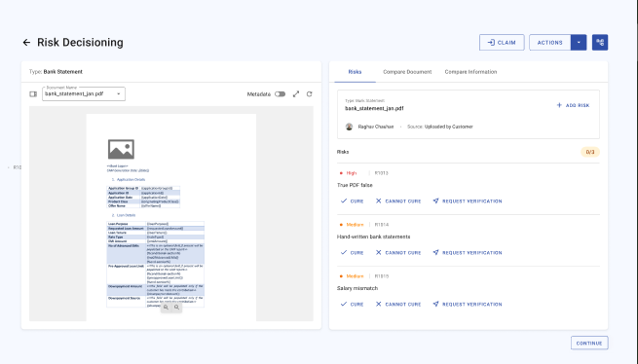This screenshot has width=638, height=364.
Task: Click the document image placeholder
Action: point(121,149)
